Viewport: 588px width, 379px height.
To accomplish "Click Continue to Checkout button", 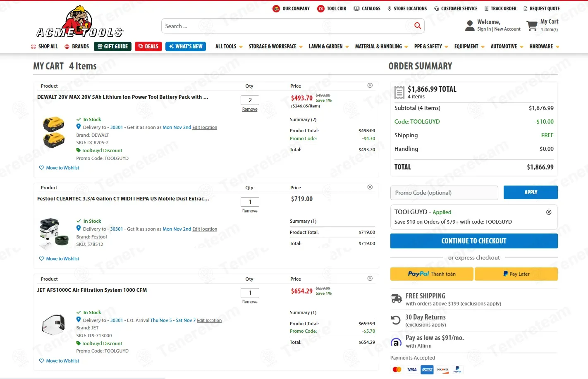I will [x=474, y=241].
